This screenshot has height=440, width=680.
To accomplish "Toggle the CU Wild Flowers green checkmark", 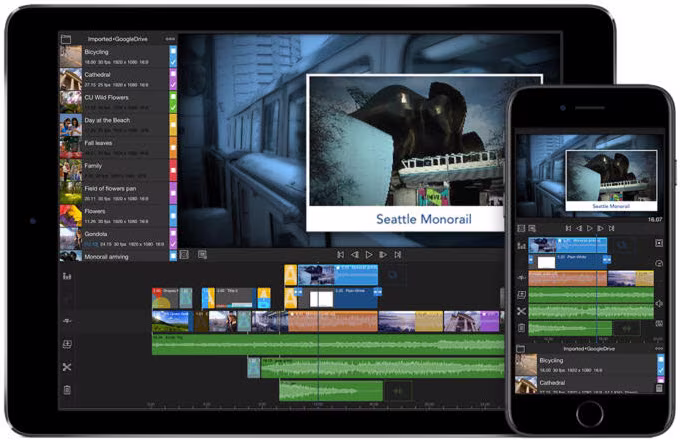I will click(x=173, y=107).
